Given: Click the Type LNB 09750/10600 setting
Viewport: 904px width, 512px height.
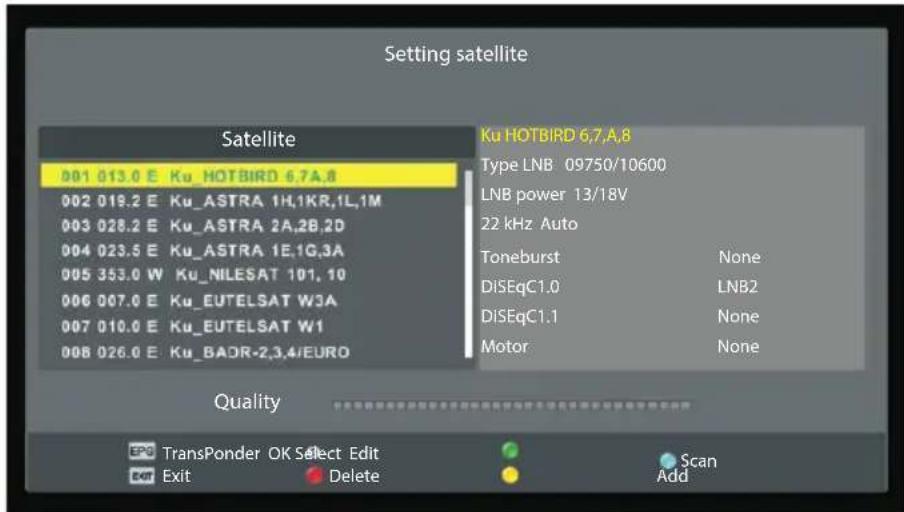Looking at the screenshot, I should [x=574, y=165].
